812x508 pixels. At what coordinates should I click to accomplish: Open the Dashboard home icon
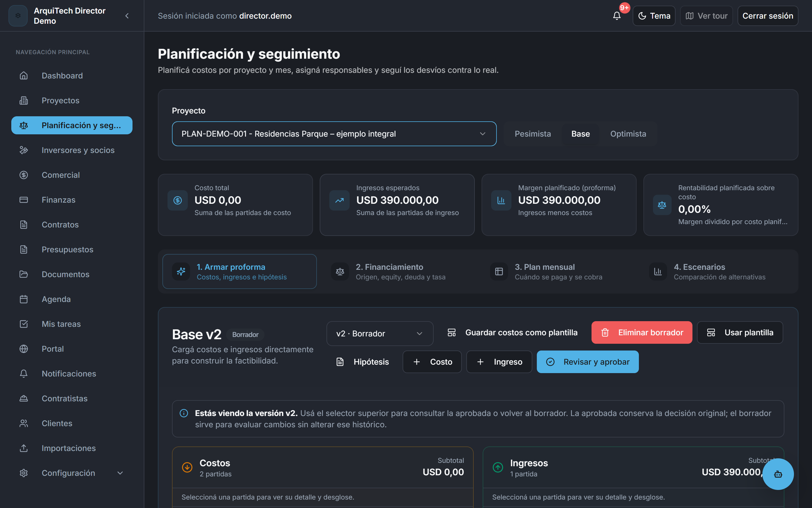23,76
